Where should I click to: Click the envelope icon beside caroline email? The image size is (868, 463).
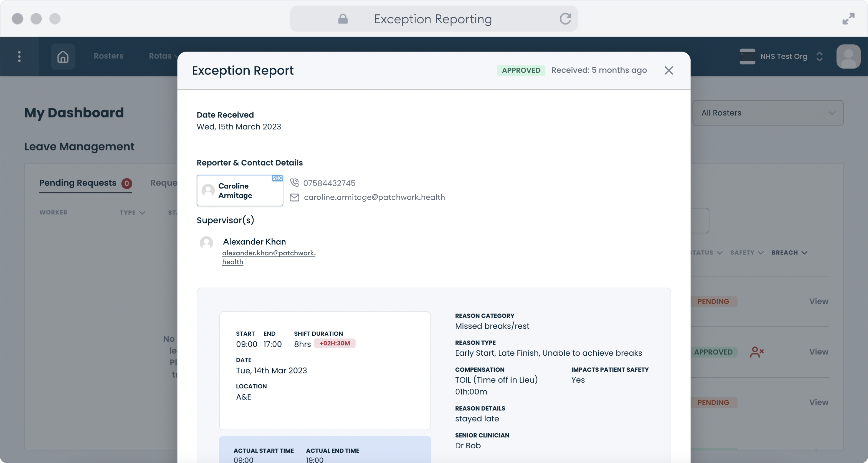click(294, 197)
